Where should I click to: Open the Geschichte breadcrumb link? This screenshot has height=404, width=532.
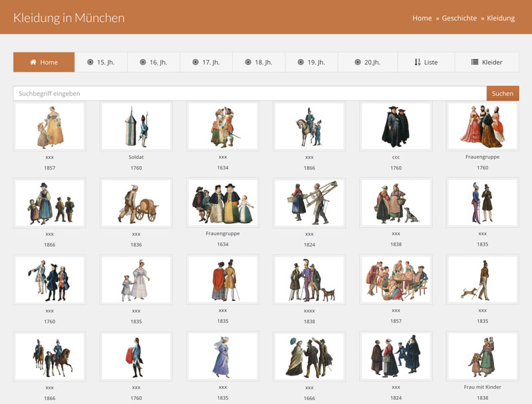[460, 18]
